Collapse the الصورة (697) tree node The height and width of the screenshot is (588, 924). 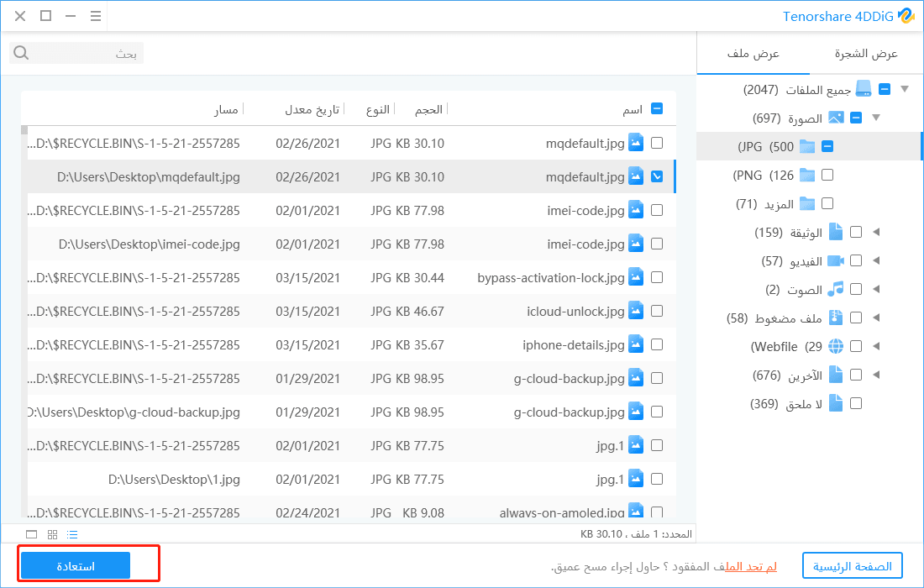click(x=876, y=118)
